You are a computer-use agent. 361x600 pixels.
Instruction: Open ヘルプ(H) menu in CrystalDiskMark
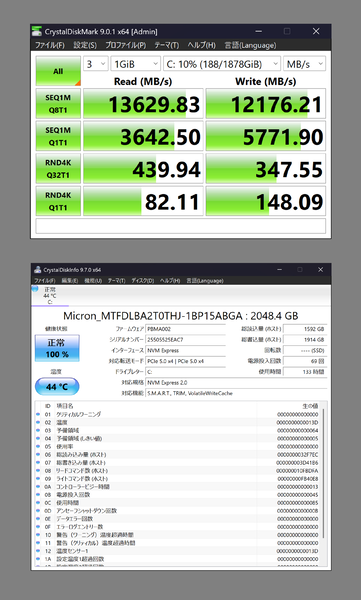(201, 45)
